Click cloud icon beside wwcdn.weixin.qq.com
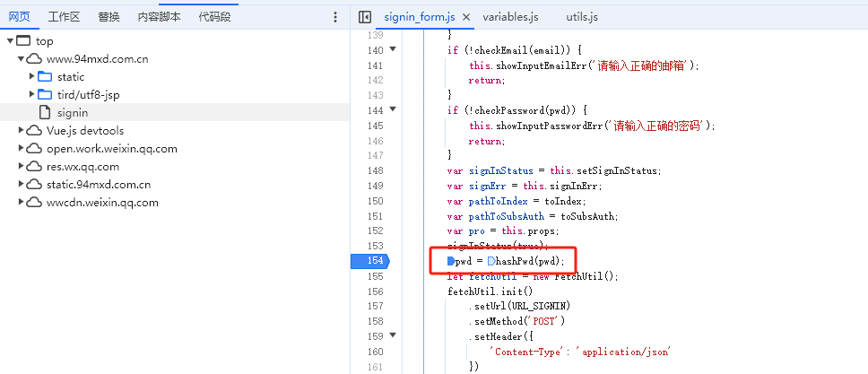Viewport: 868px width, 374px height. (x=34, y=202)
